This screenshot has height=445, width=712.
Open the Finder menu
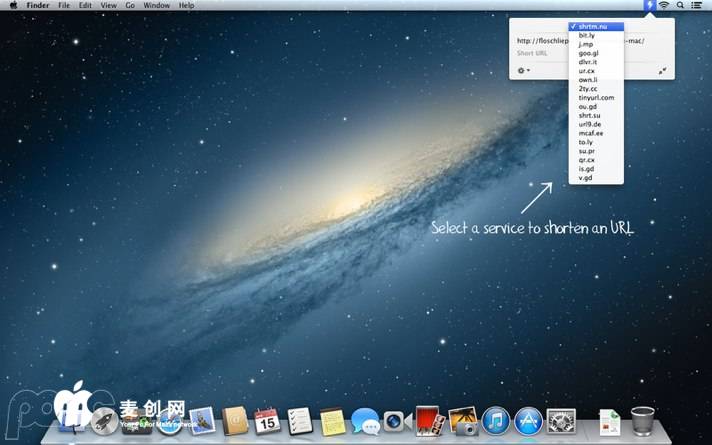[38, 5]
